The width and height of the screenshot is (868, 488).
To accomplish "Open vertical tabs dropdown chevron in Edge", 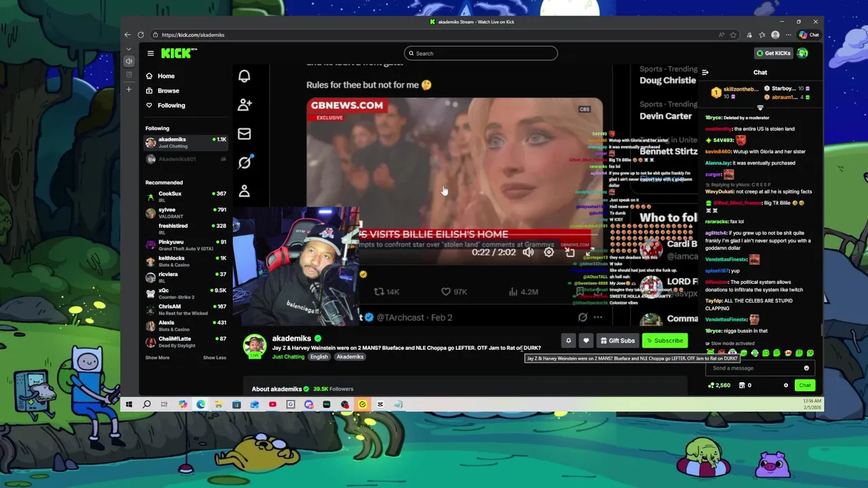I will click(129, 48).
